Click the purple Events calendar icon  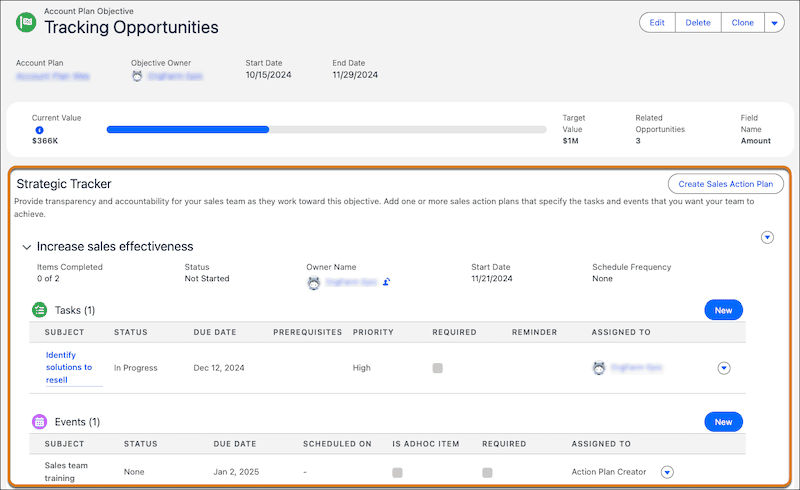(x=39, y=422)
